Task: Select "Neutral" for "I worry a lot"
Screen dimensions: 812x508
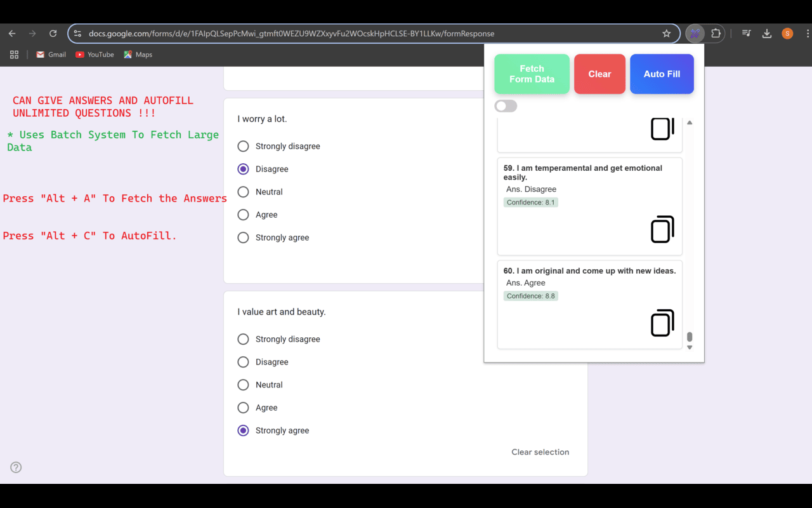Action: 242,192
